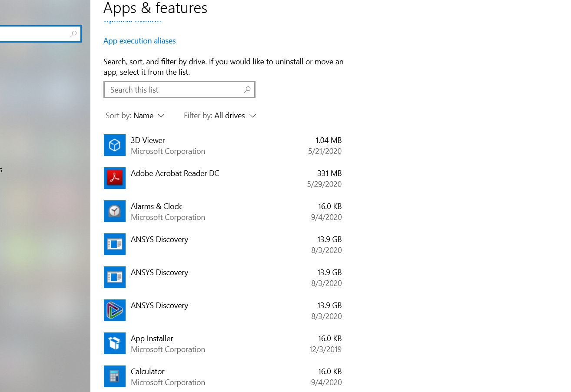Screen dimensions: 571x392
Task: Open the partially hidden Optional features link
Action: coord(133,21)
